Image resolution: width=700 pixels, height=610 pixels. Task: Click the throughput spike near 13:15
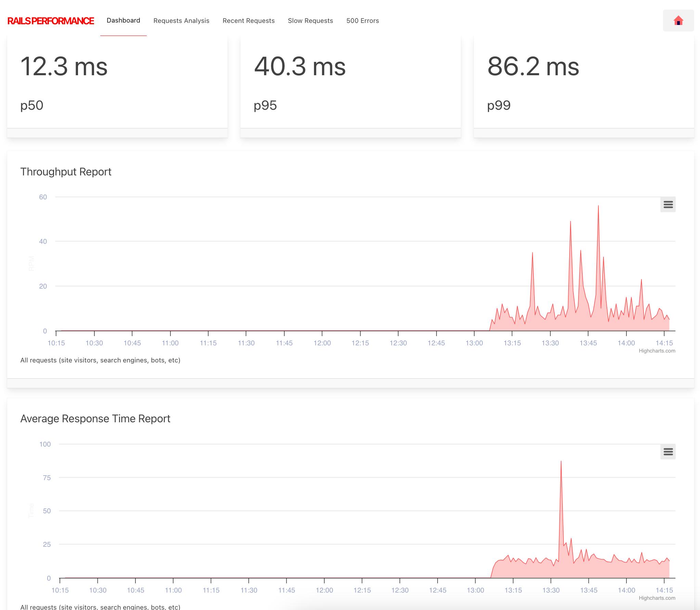(x=532, y=253)
